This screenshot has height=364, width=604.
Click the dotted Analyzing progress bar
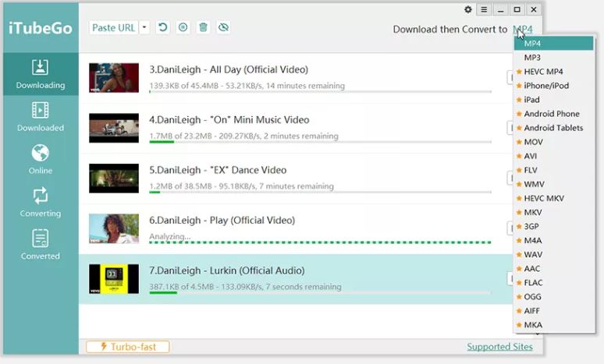click(321, 242)
